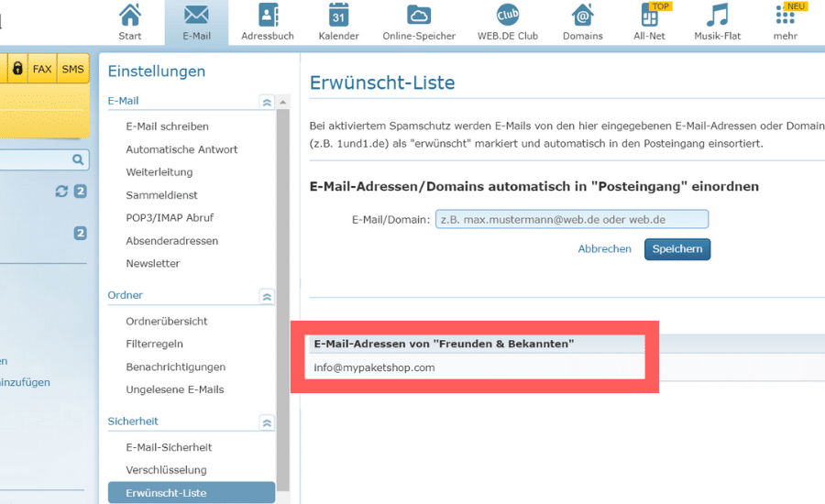The height and width of the screenshot is (504, 825).
Task: Open the Kalender icon
Action: click(x=338, y=16)
